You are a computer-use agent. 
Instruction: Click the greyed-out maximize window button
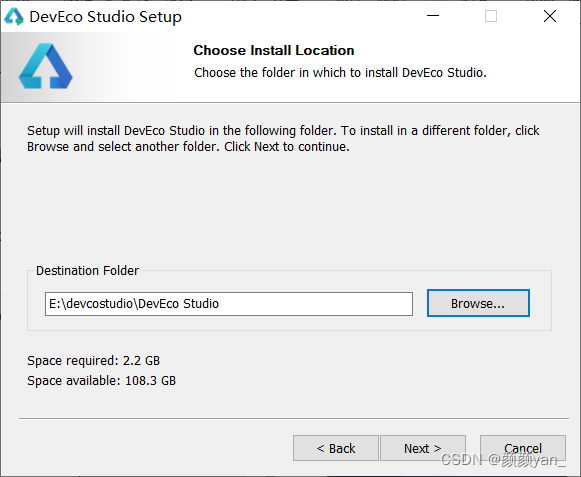click(491, 16)
